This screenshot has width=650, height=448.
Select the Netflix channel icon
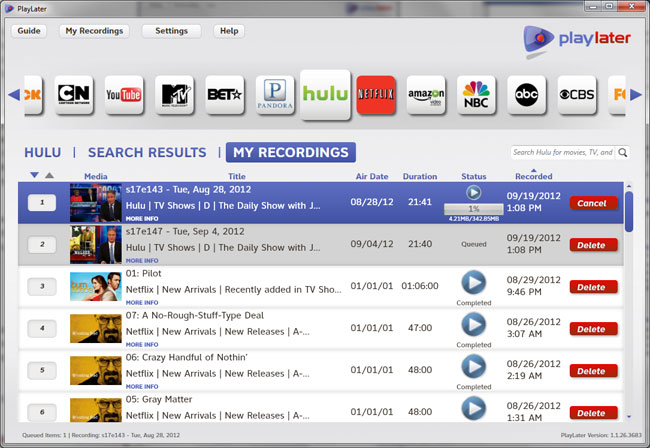click(376, 95)
